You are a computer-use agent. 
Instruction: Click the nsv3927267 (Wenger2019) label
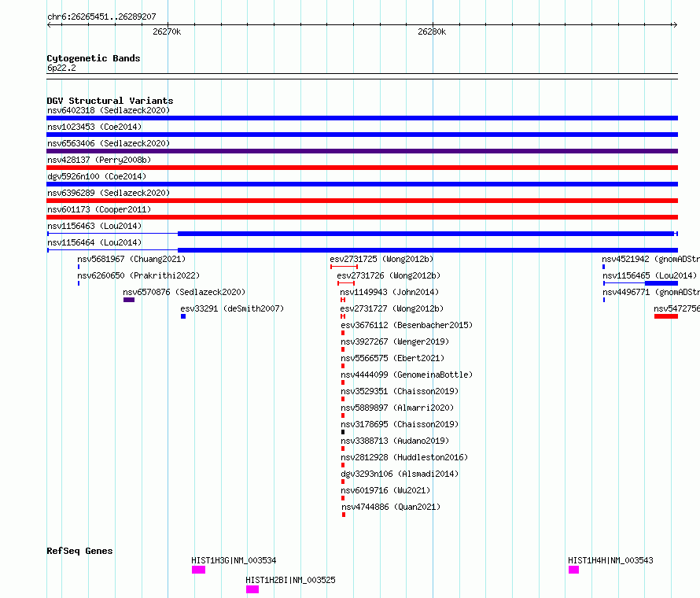tap(395, 341)
